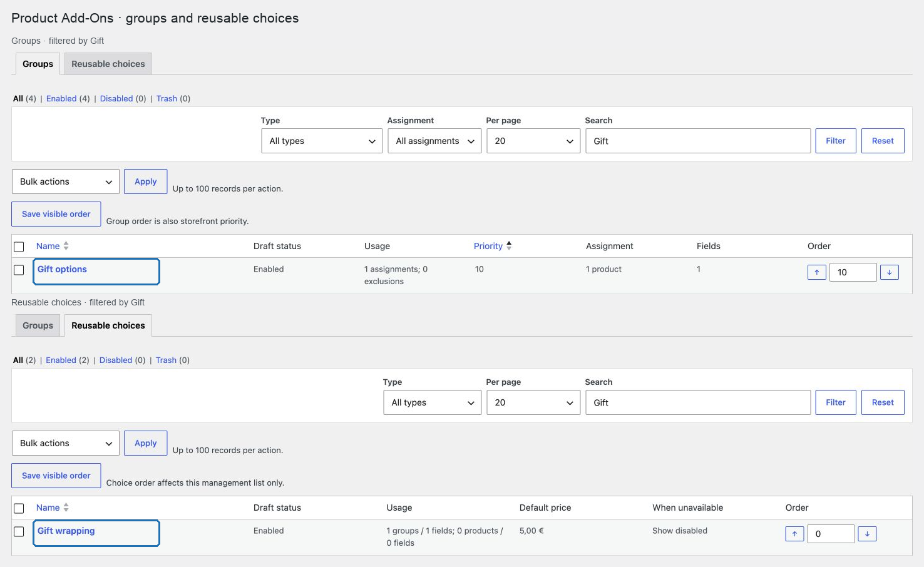Click Reset button in groups section
This screenshot has width=924, height=567.
click(883, 141)
